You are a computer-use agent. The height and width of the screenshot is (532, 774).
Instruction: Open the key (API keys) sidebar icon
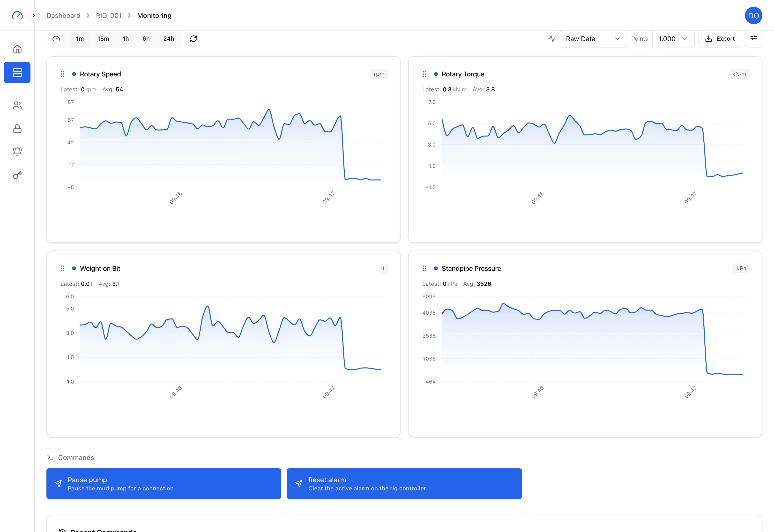pyautogui.click(x=17, y=175)
